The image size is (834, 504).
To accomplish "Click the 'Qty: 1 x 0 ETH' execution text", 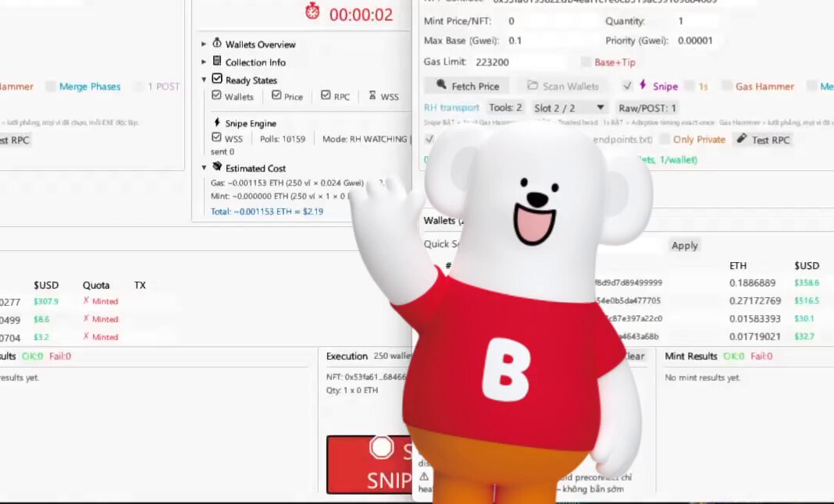I will [x=352, y=389].
